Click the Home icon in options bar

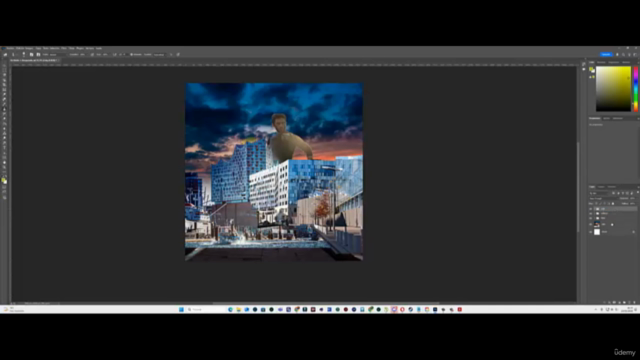coord(5,54)
